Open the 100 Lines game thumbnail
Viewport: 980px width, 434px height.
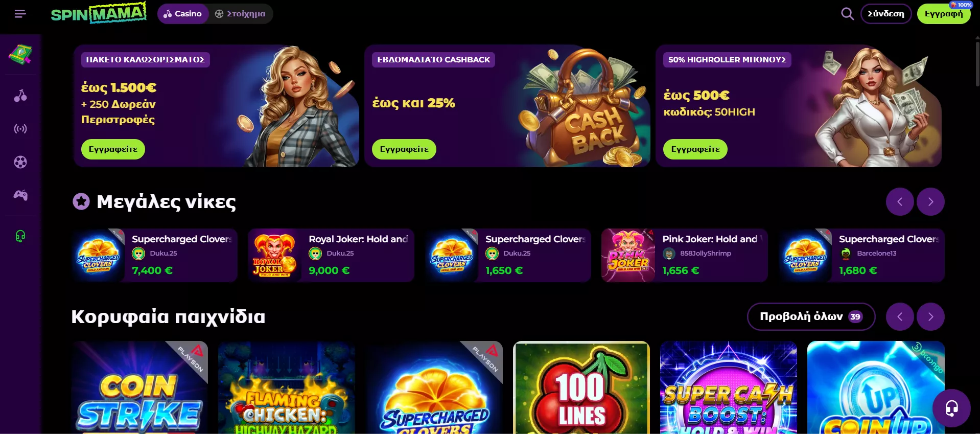click(x=581, y=387)
